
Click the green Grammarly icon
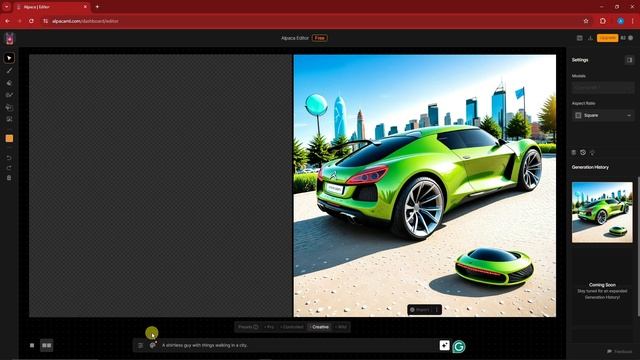(459, 347)
